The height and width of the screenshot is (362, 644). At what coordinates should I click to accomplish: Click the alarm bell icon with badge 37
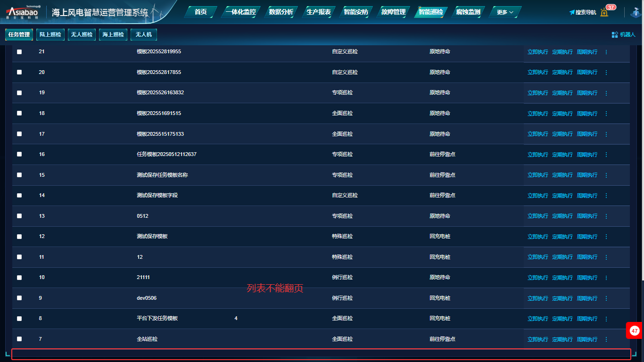pos(604,12)
